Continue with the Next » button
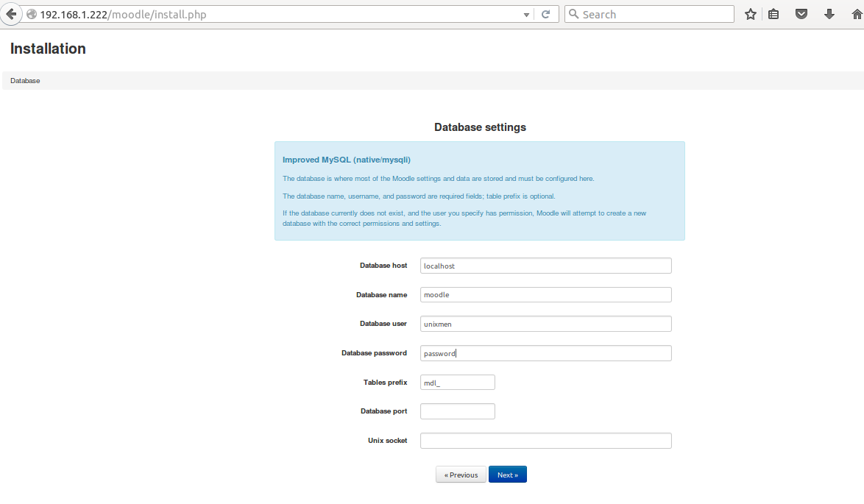The height and width of the screenshot is (504, 864). pos(508,475)
